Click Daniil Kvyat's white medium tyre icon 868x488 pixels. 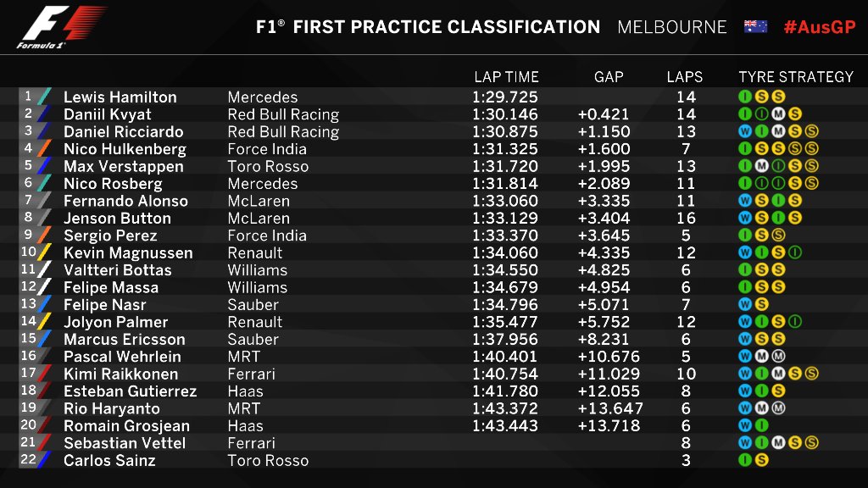(x=778, y=114)
